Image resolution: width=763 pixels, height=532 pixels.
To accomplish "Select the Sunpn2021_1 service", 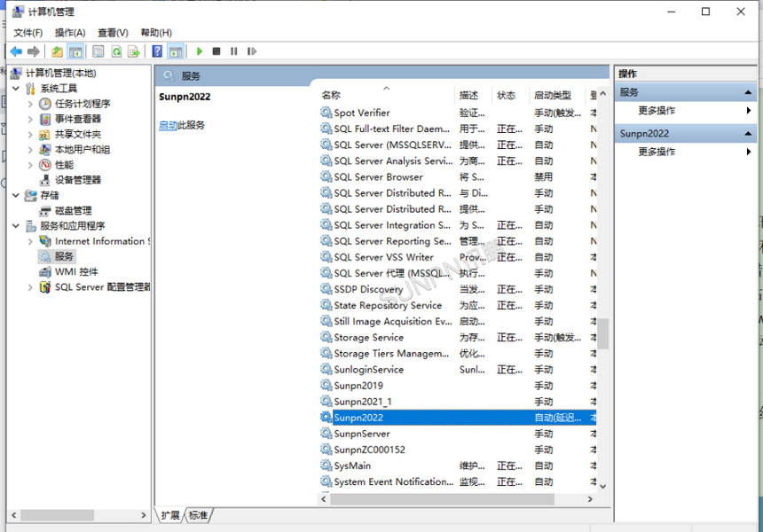I will point(458,402).
